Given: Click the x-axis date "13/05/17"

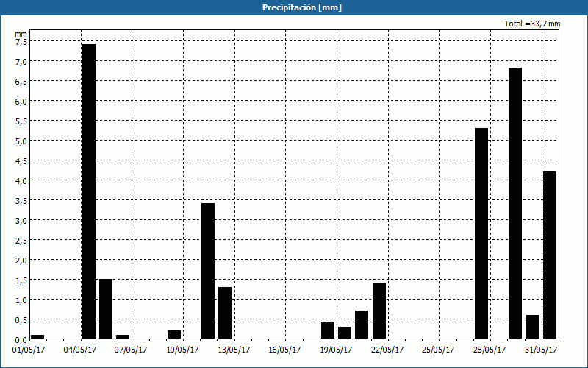Looking at the screenshot, I should [x=234, y=350].
